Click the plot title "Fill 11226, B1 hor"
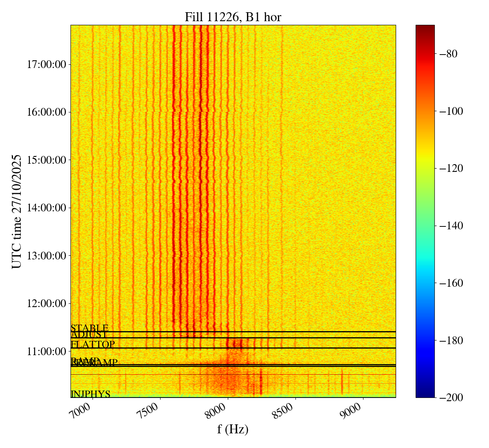The image size is (489, 448). tap(233, 17)
